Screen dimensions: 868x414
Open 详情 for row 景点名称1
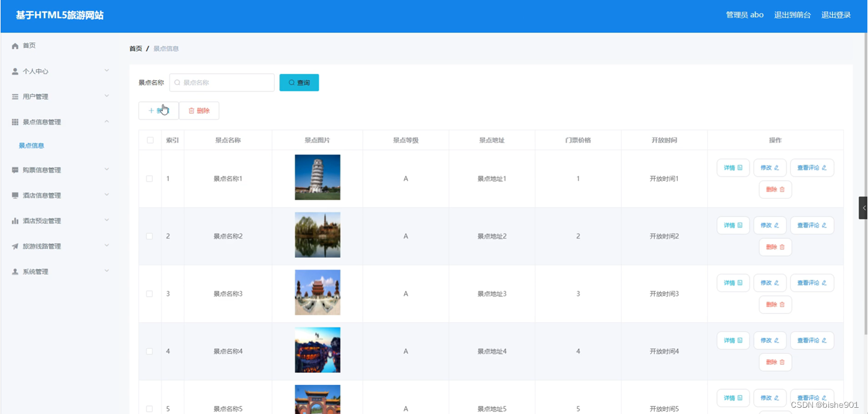(733, 168)
